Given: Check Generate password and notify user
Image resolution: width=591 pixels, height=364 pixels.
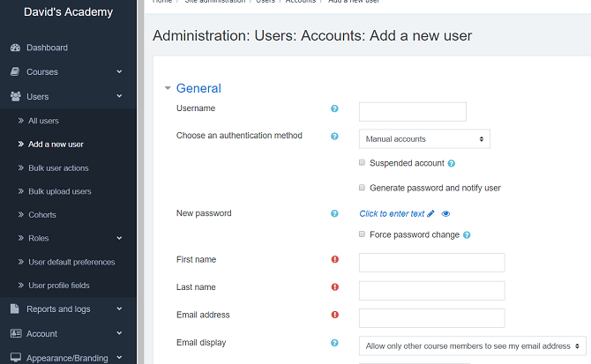Looking at the screenshot, I should (362, 188).
